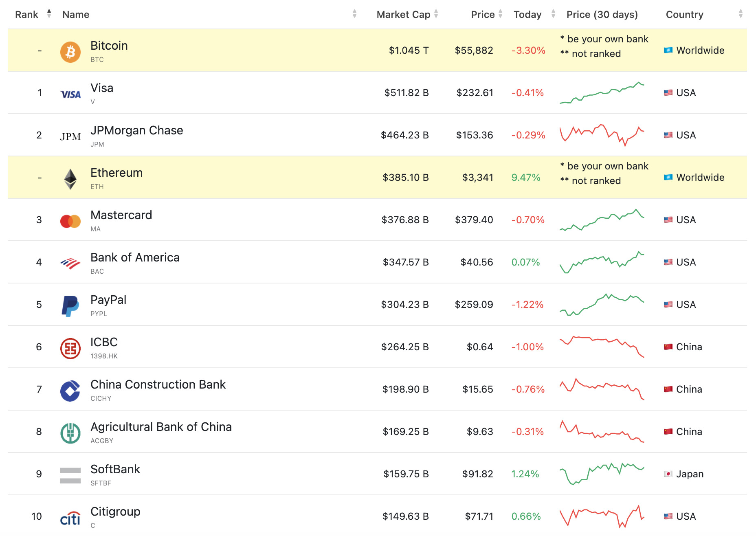The width and height of the screenshot is (756, 536).
Task: Click China Construction Bank's 30-day chart
Action: click(602, 389)
